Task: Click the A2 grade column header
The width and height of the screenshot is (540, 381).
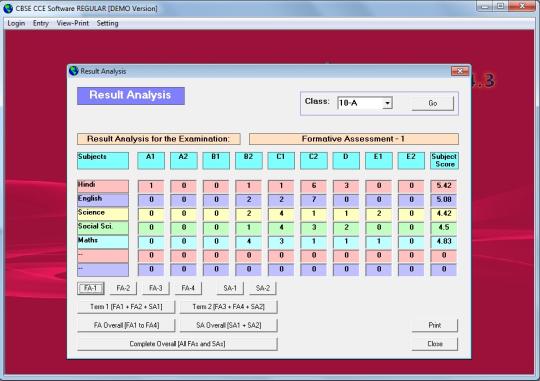Action: coord(184,161)
